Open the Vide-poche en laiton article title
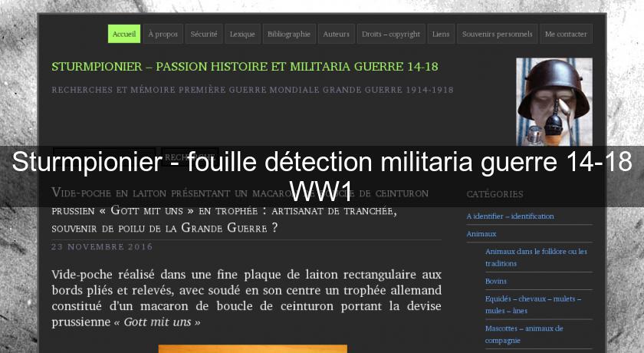 (x=240, y=210)
